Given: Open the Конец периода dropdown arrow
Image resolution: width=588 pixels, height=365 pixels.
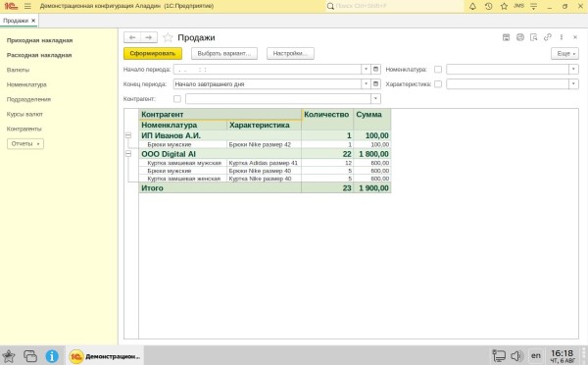Looking at the screenshot, I should pyautogui.click(x=366, y=84).
